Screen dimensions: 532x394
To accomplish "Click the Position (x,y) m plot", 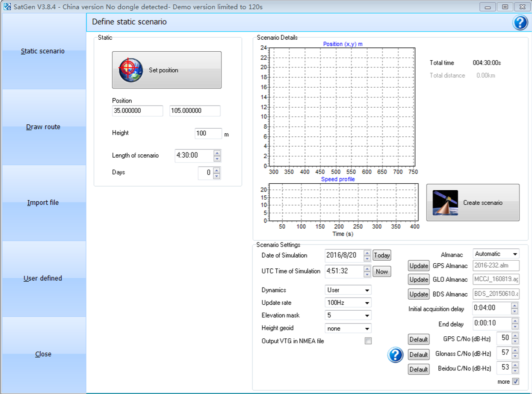I will point(342,106).
